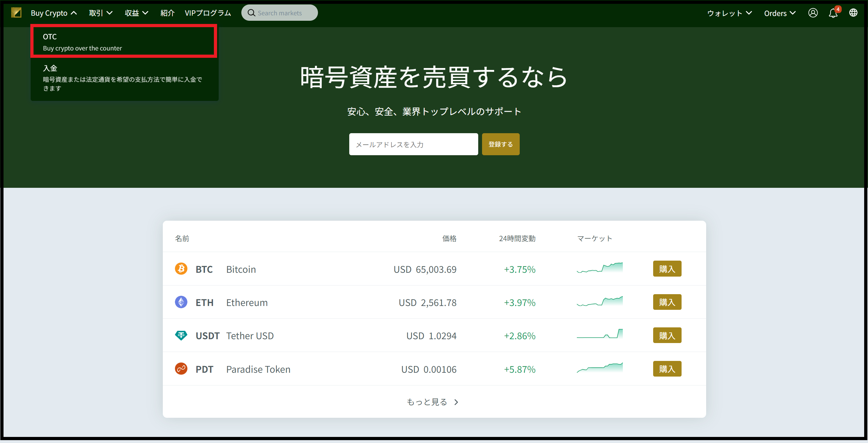Image resolution: width=868 pixels, height=443 pixels.
Task: Click the exchange logo icon
Action: [16, 13]
